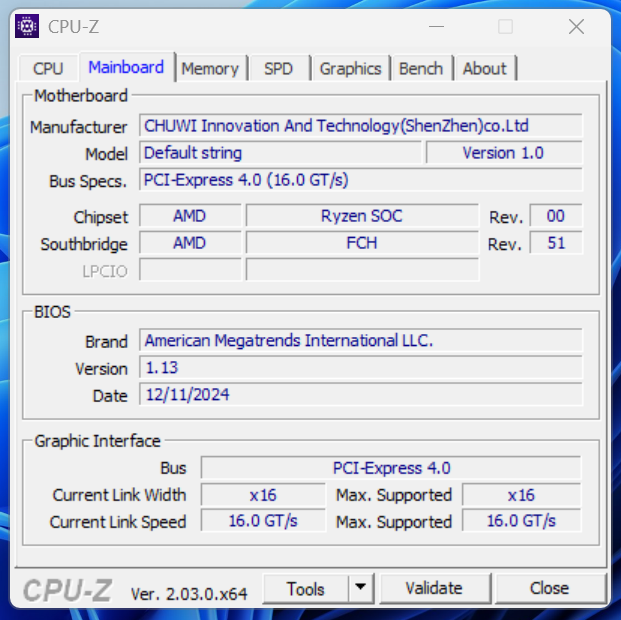Click the Southbridge 'AMD' vendor field
This screenshot has height=620, width=621.
[x=190, y=243]
